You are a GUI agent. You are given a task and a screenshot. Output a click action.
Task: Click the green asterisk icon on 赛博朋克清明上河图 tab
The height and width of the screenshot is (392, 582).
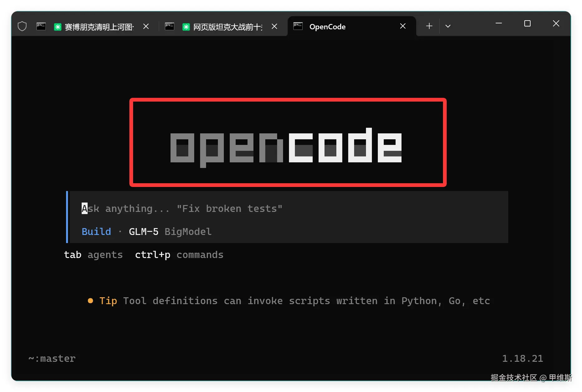[x=58, y=27]
